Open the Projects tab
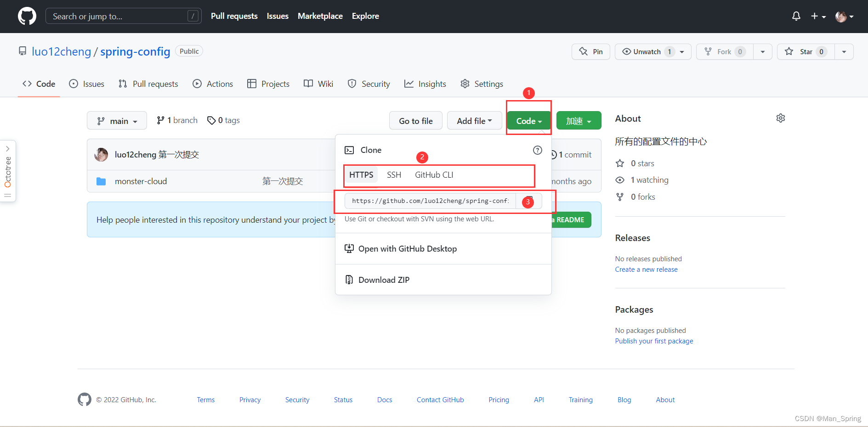This screenshot has width=868, height=427. pyautogui.click(x=268, y=84)
